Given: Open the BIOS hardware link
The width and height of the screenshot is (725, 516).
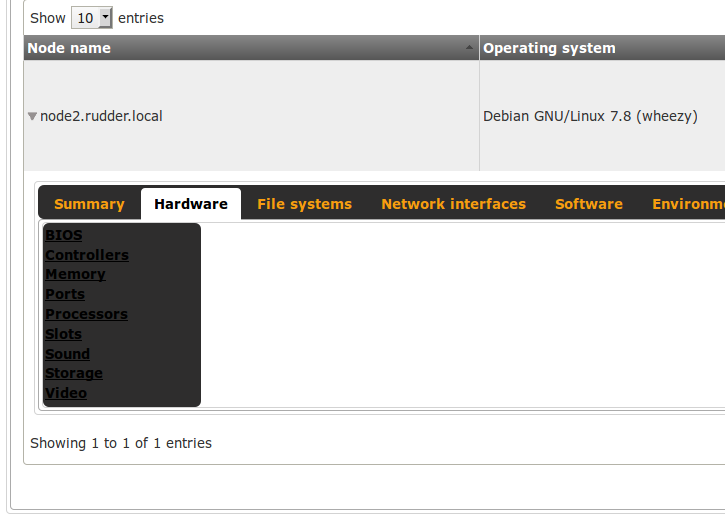Looking at the screenshot, I should click(64, 235).
